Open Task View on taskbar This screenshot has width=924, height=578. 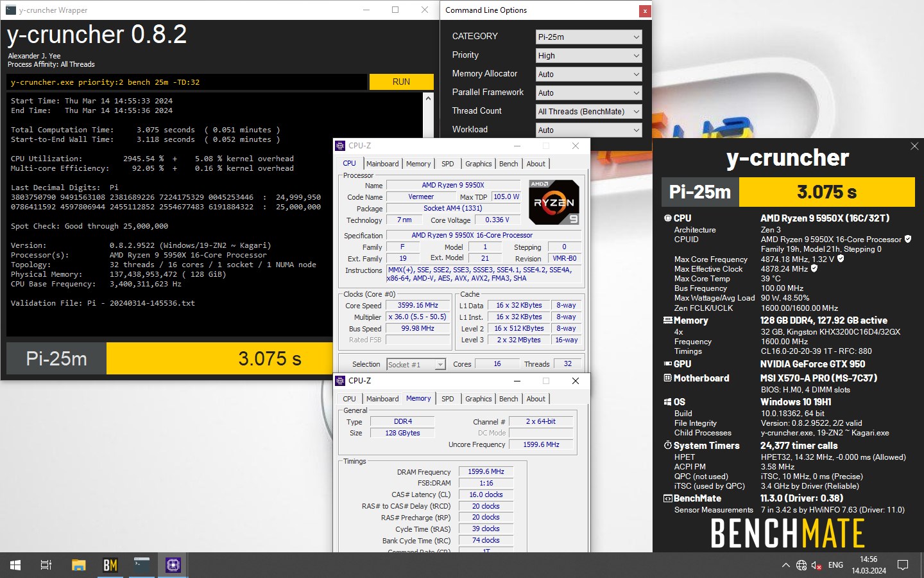pos(46,565)
